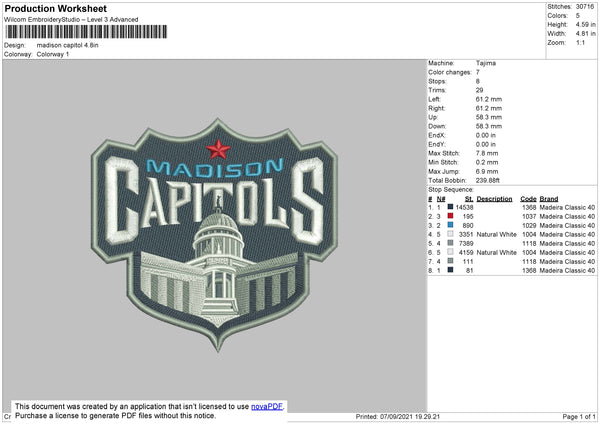Click the Total Bobbin value '239.88ft'

click(x=488, y=180)
